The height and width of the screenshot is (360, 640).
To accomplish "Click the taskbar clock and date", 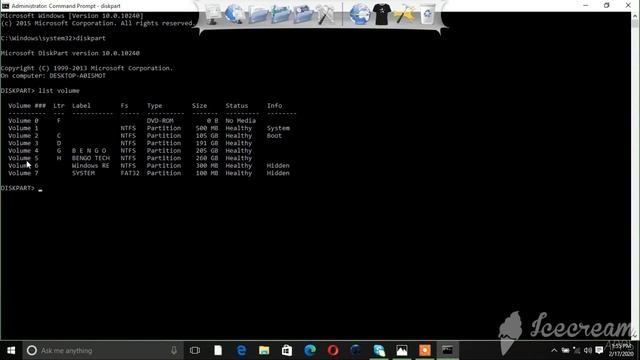I will click(621, 350).
